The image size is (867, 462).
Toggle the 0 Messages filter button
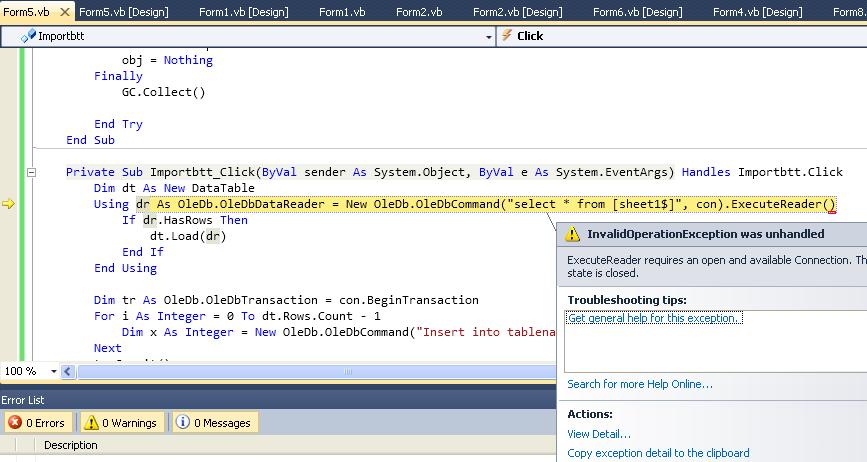pyautogui.click(x=214, y=423)
